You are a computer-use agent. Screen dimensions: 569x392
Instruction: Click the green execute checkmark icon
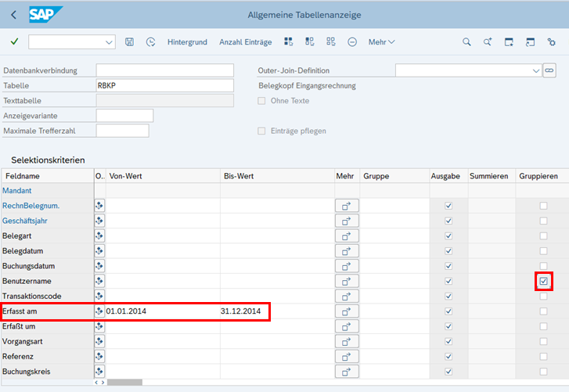click(x=14, y=41)
